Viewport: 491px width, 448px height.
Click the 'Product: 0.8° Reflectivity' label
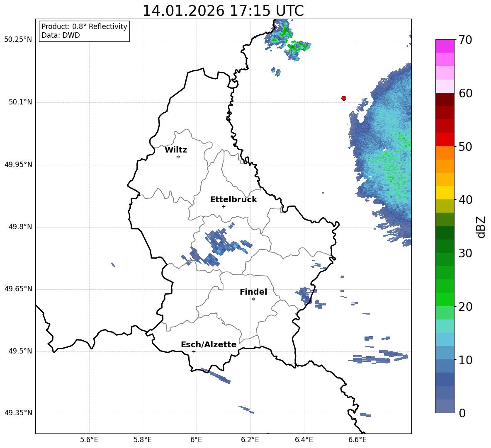tap(84, 27)
